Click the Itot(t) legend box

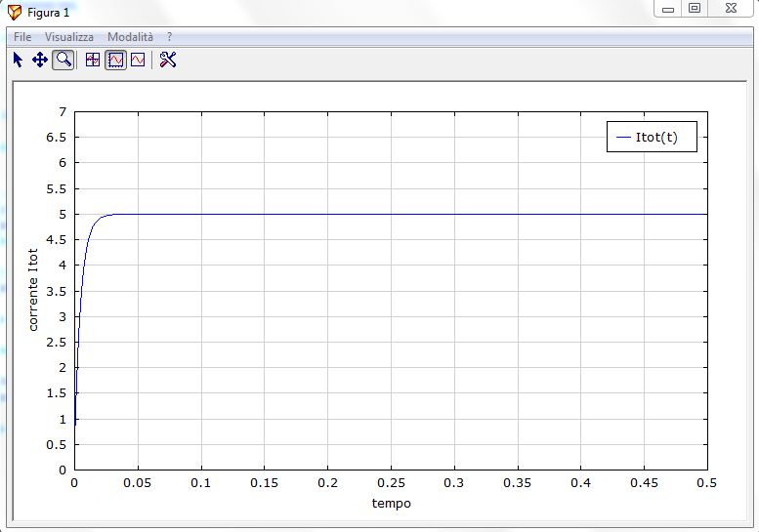coord(652,138)
